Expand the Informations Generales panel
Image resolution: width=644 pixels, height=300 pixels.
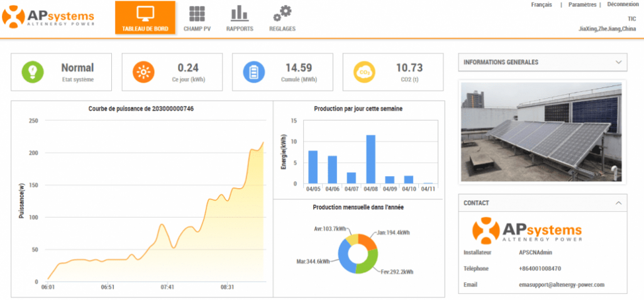pyautogui.click(x=619, y=62)
